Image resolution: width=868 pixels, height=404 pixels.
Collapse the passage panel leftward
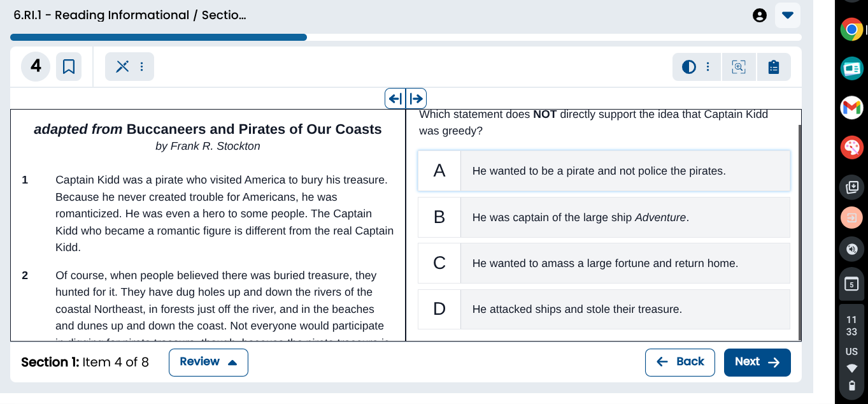pyautogui.click(x=395, y=98)
